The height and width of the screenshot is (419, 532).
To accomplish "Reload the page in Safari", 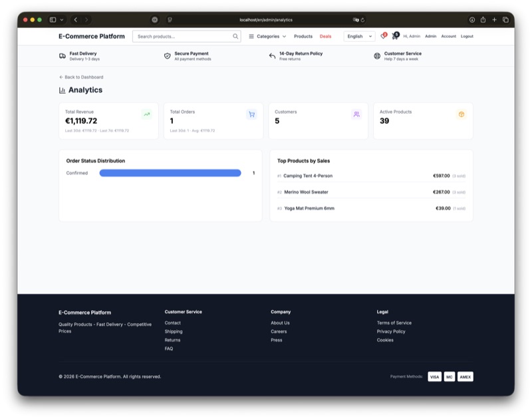I will coord(362,20).
